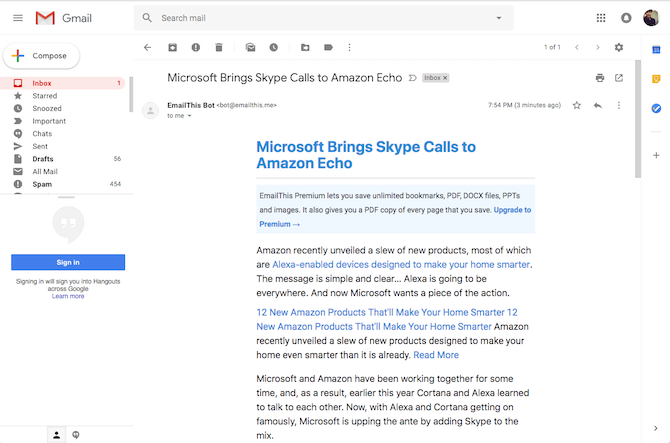Go to the Spam folder

(x=42, y=184)
